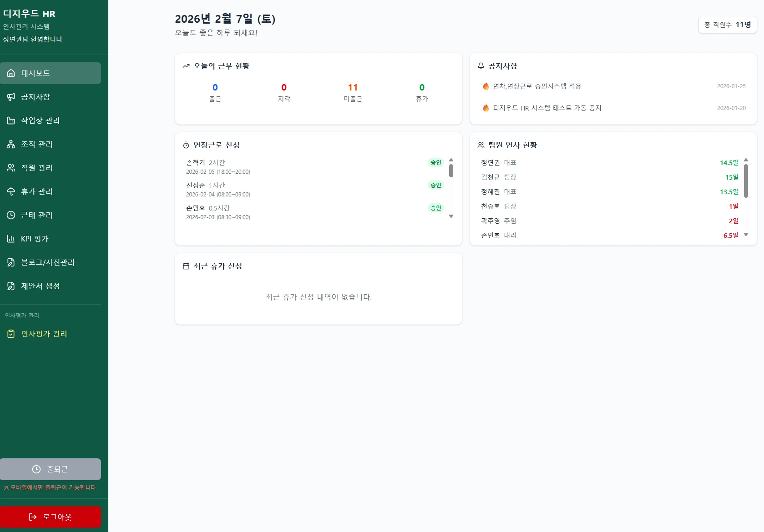Click the 로그아웃 button
Image resolution: width=764 pixels, height=532 pixels.
click(51, 517)
